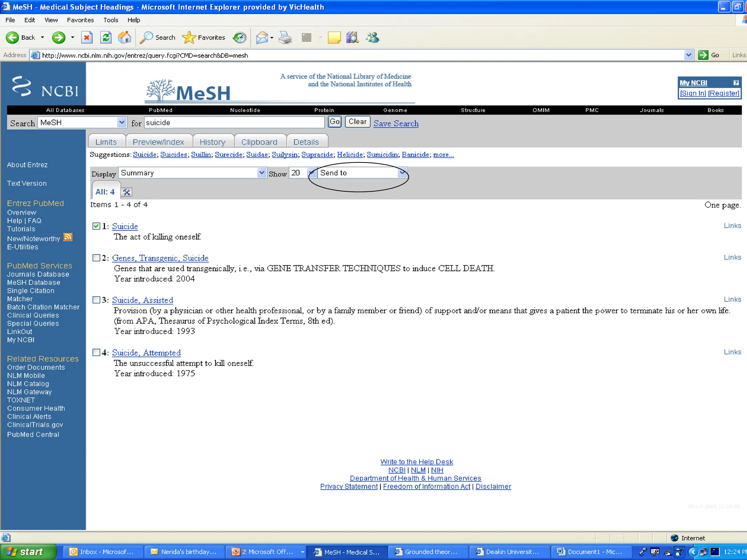Click the search term input field
747x560 pixels.
[234, 122]
